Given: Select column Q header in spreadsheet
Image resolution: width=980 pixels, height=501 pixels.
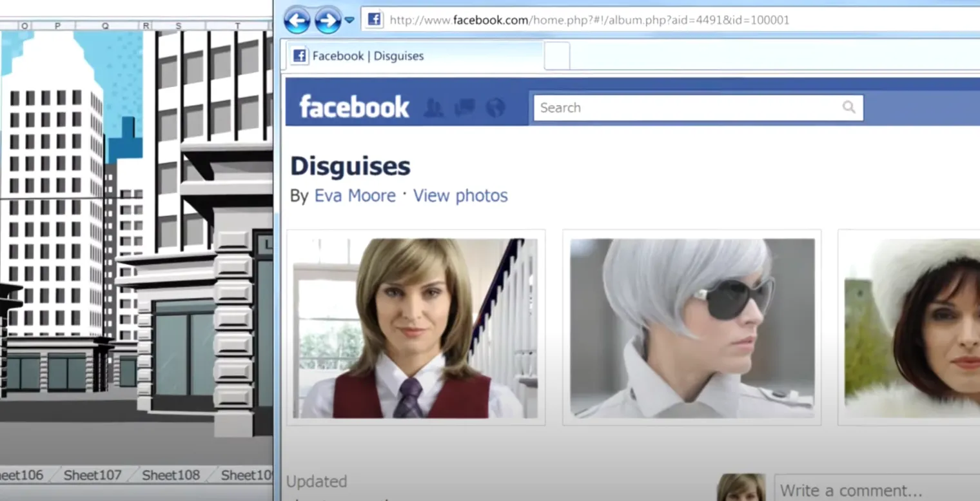Looking at the screenshot, I should click(x=106, y=26).
